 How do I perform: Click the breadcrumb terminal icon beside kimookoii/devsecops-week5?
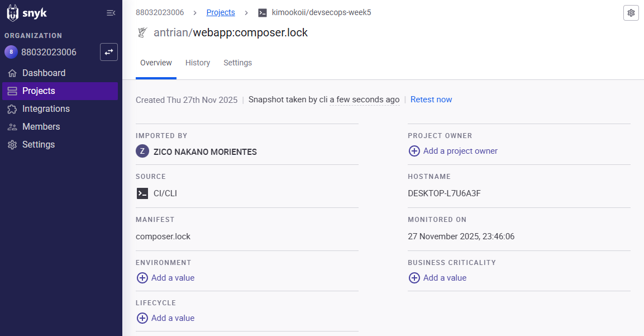(263, 12)
